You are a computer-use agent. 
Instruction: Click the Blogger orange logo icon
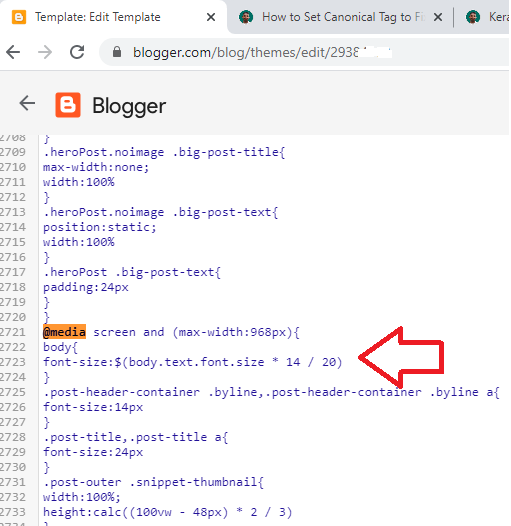[68, 105]
